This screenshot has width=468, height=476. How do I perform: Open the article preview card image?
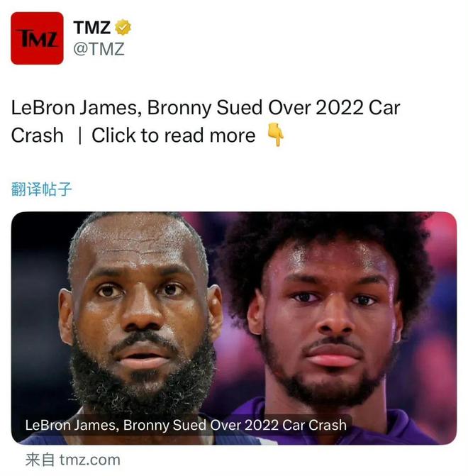[x=234, y=328]
